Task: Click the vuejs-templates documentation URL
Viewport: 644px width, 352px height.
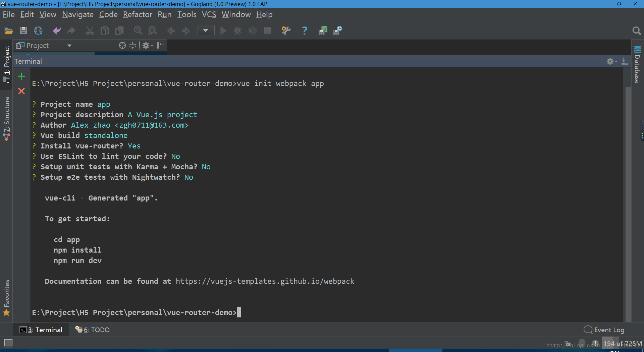Action: pos(265,281)
